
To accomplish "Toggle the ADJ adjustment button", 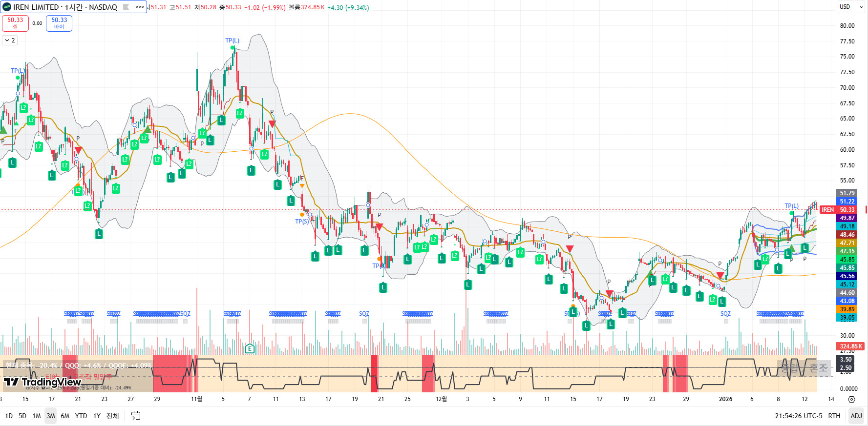I will [856, 416].
